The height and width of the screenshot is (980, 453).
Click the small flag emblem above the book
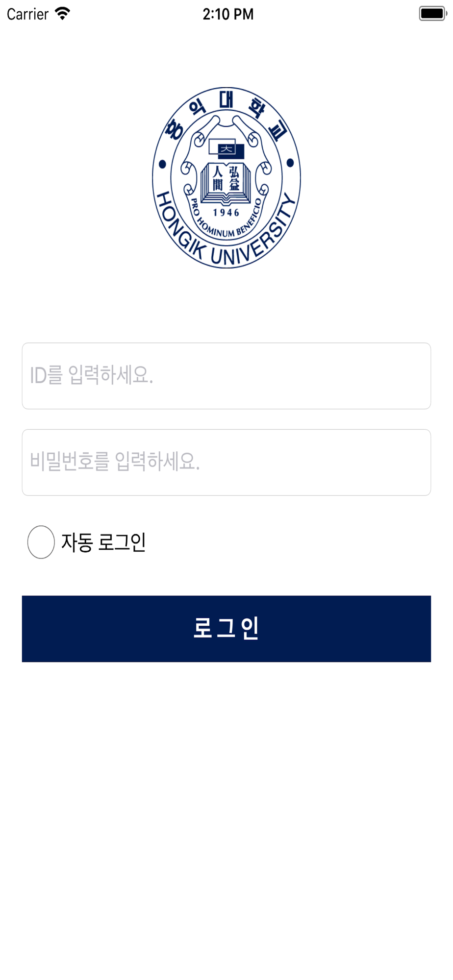[x=226, y=148]
